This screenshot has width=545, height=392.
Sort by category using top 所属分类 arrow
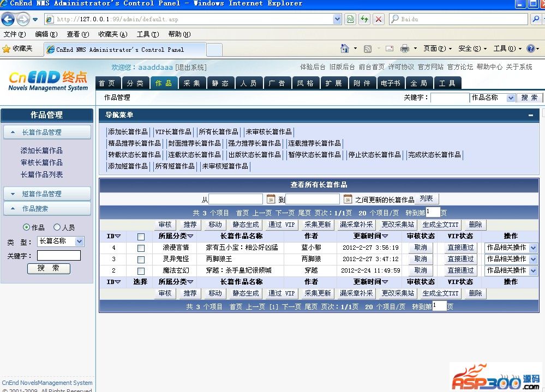tap(190, 236)
